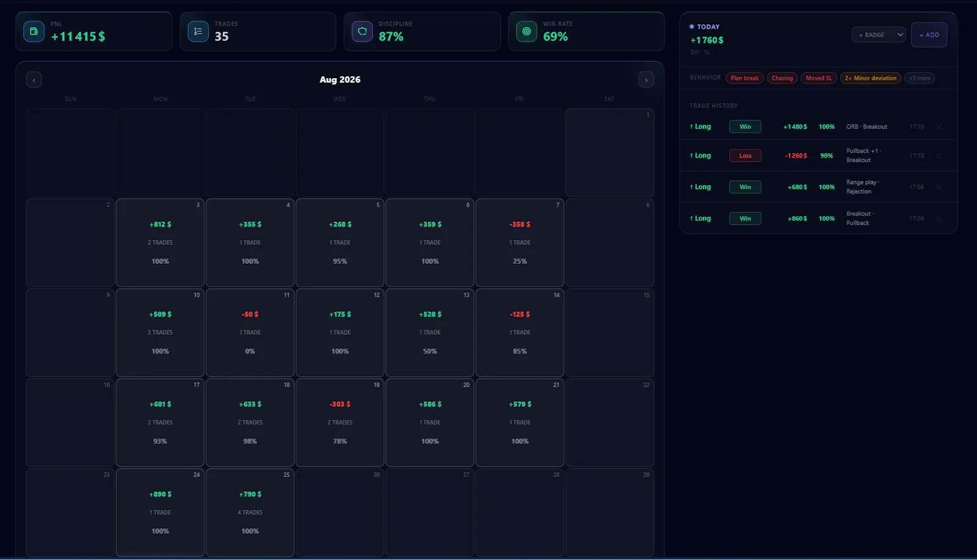
Task: Click the + ADD button
Action: (x=929, y=35)
